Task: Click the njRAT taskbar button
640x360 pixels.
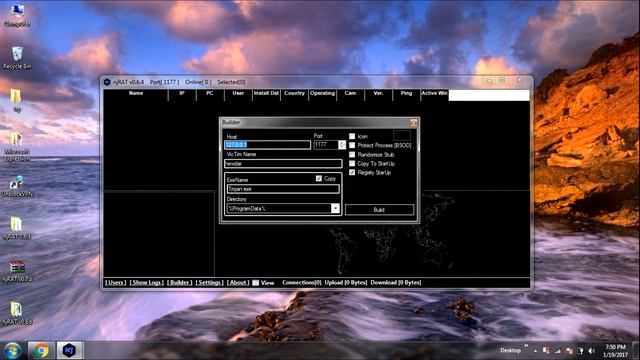Action: 69,350
